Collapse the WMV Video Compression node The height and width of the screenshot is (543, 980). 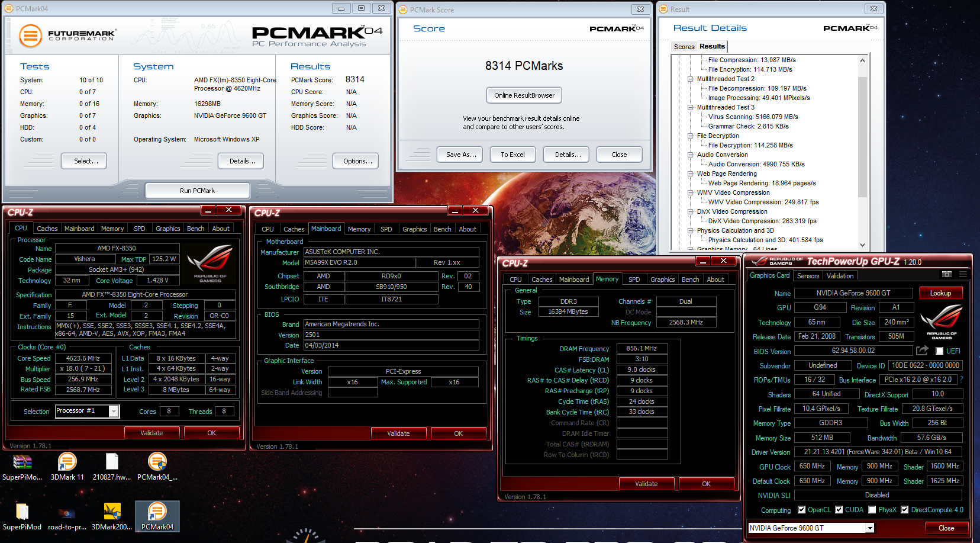coord(691,192)
